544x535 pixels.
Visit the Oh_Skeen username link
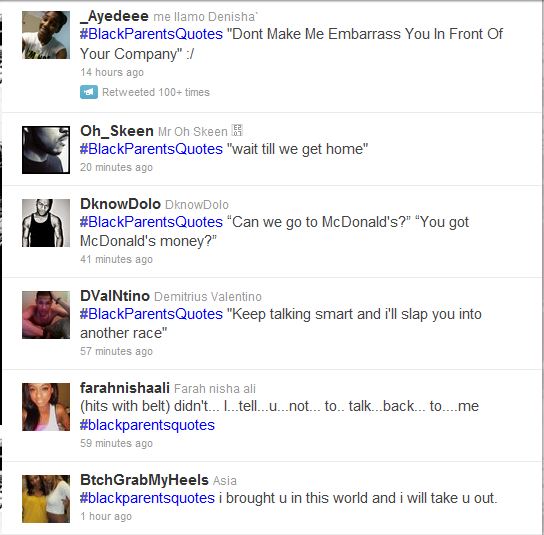pyautogui.click(x=117, y=131)
